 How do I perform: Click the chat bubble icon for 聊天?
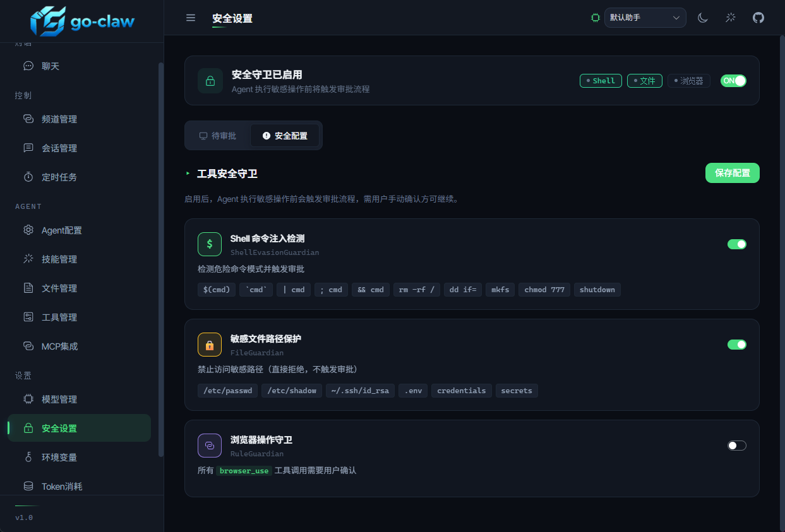click(28, 66)
